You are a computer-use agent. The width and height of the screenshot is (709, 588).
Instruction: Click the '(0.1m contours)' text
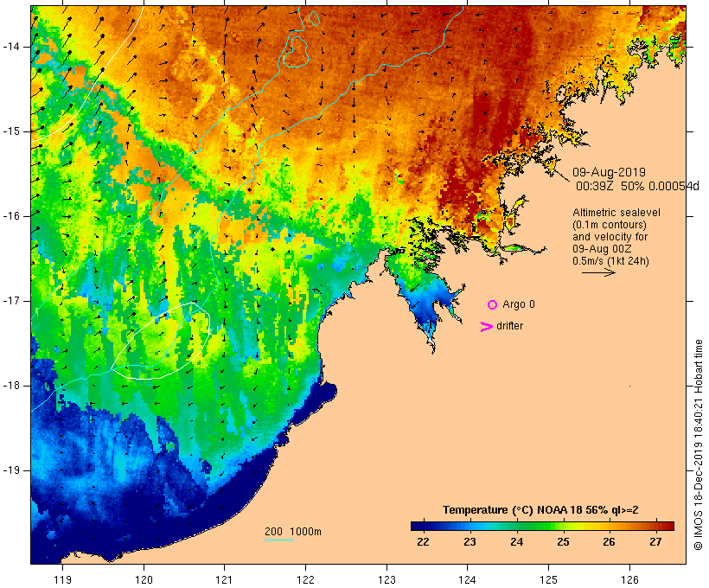pyautogui.click(x=609, y=225)
